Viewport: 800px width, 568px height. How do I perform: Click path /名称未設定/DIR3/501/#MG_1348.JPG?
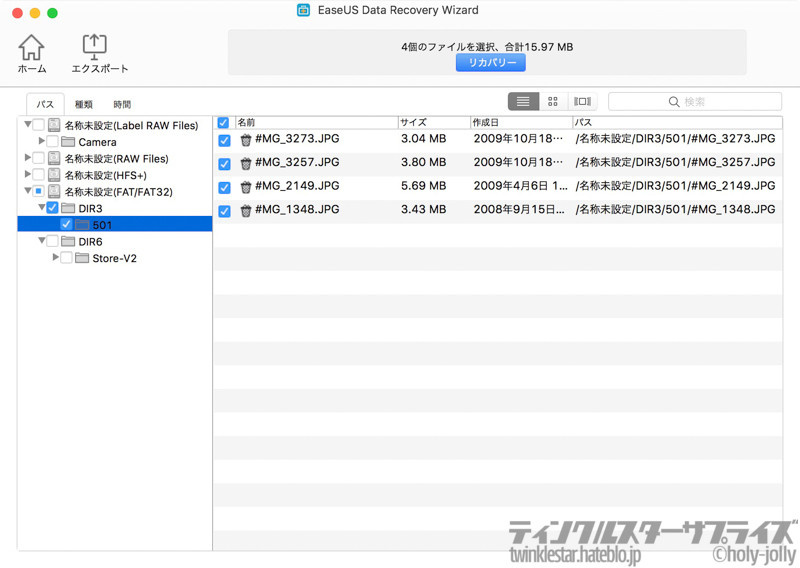(x=675, y=209)
